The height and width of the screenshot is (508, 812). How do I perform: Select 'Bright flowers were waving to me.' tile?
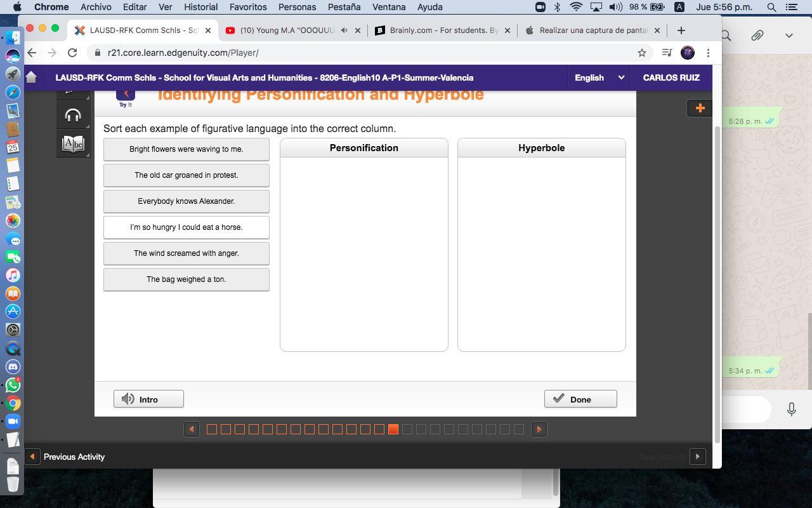pyautogui.click(x=187, y=149)
